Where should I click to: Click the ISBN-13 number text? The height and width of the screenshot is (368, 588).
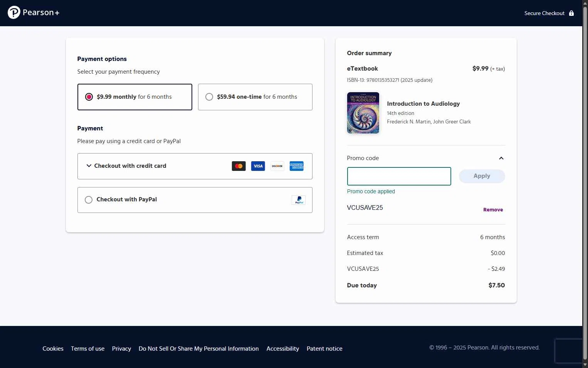point(390,80)
